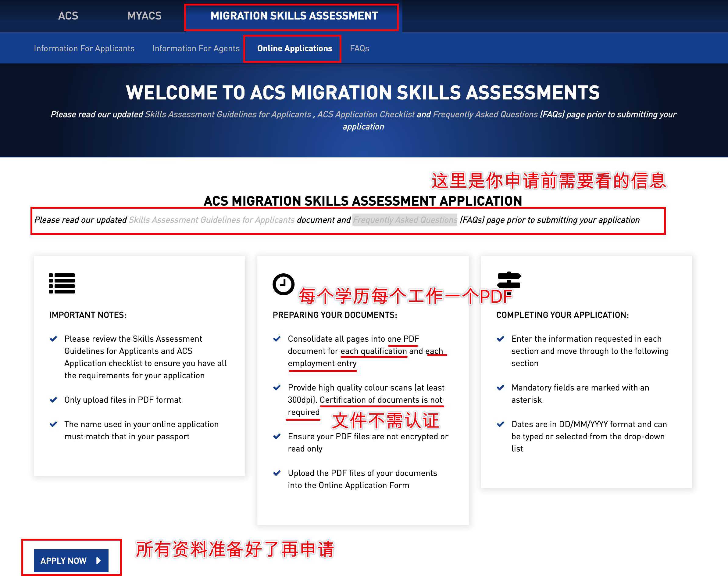Open the MYACS navigation tab
Screen dimensions: 728x576
pyautogui.click(x=144, y=16)
